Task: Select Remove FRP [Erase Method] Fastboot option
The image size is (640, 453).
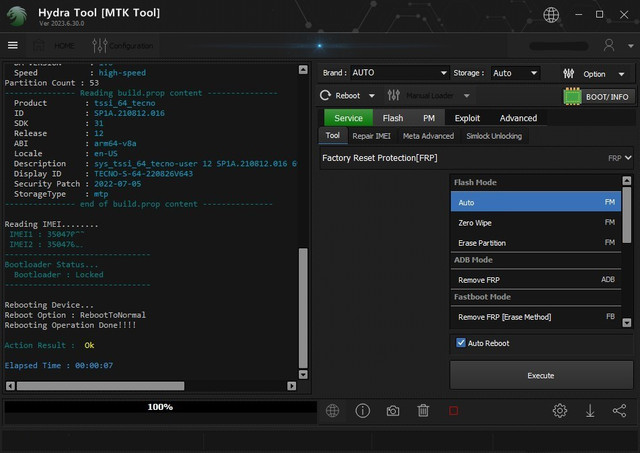Action: pos(536,317)
